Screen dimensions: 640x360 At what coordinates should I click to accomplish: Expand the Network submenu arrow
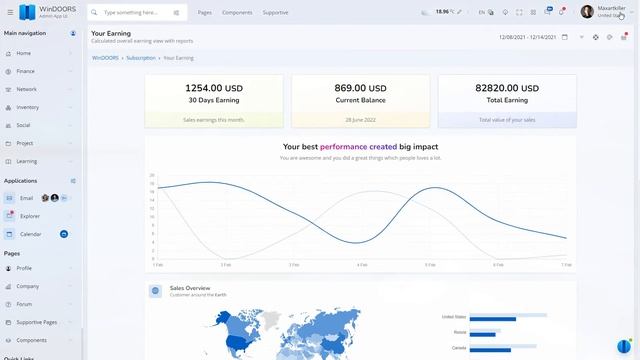pos(70,89)
